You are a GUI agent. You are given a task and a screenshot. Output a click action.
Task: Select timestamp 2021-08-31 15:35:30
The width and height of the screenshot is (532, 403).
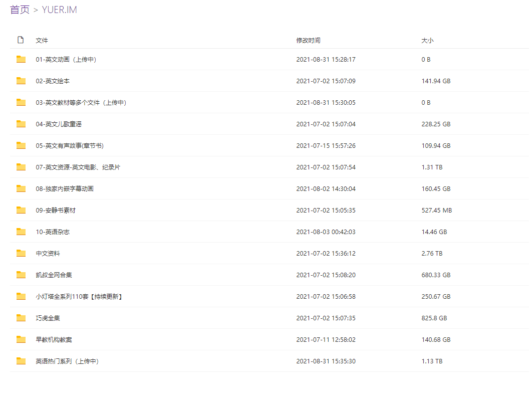pos(326,361)
